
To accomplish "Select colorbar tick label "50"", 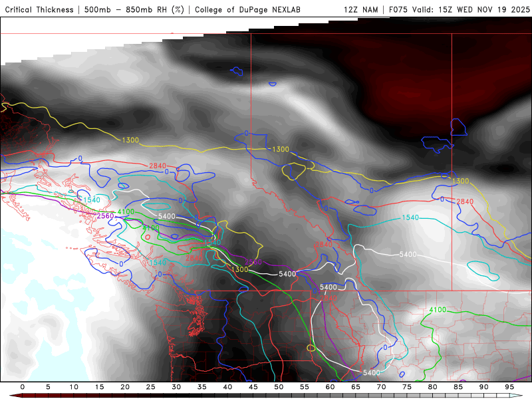I will [x=279, y=387].
